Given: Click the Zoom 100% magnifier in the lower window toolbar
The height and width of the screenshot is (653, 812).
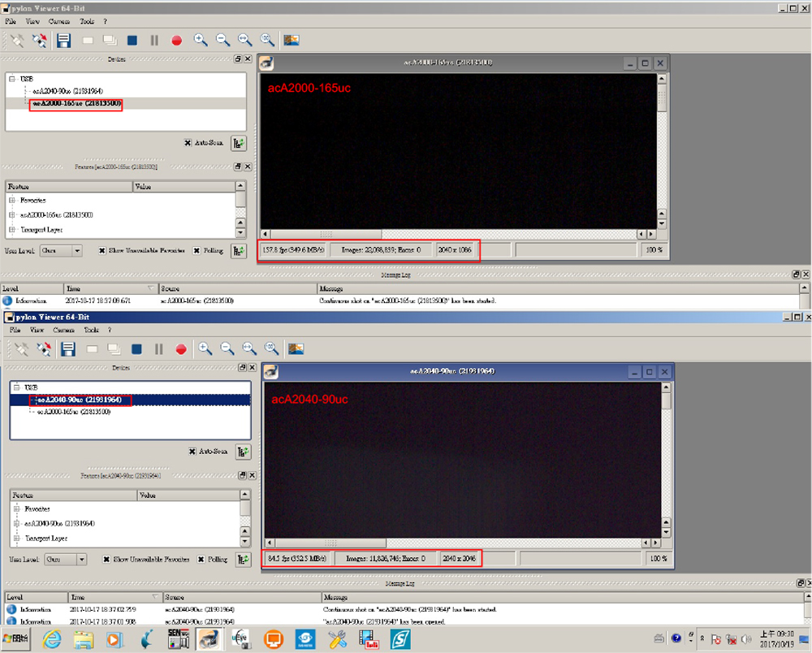Looking at the screenshot, I should coord(272,349).
